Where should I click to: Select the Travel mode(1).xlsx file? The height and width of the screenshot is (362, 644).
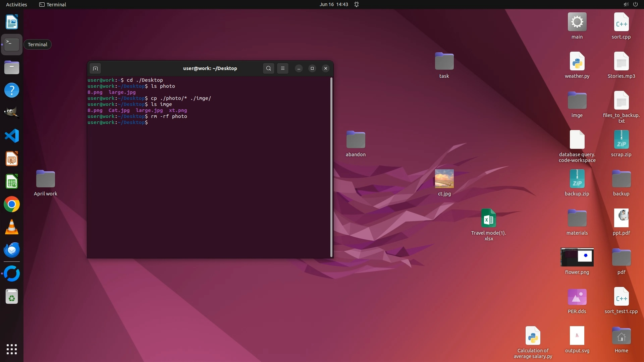[x=488, y=219]
